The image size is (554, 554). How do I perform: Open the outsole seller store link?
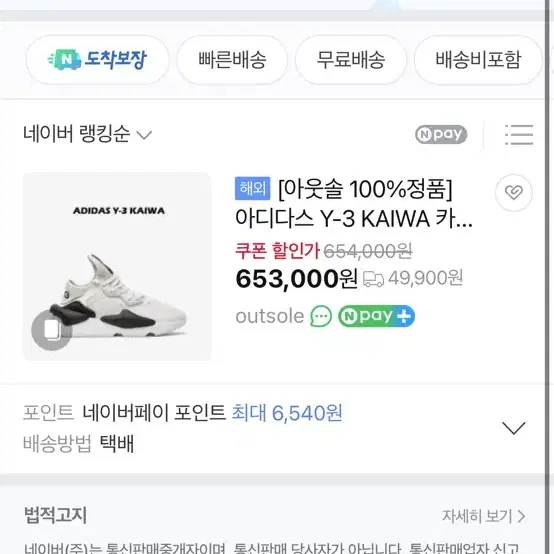(270, 316)
